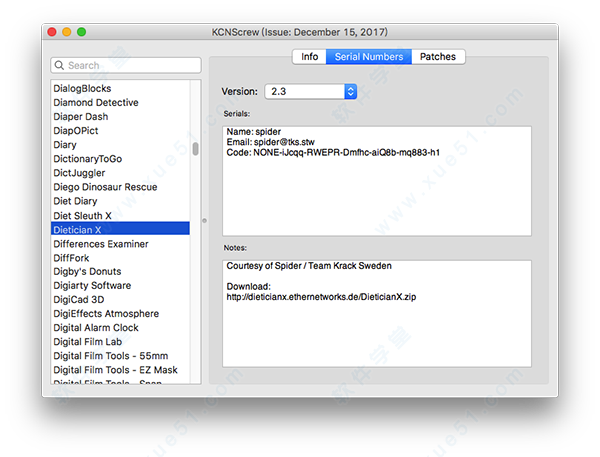Choose Digital Film Tools - EZ Mask
Image resolution: width=600 pixels, height=457 pixels.
tap(120, 370)
